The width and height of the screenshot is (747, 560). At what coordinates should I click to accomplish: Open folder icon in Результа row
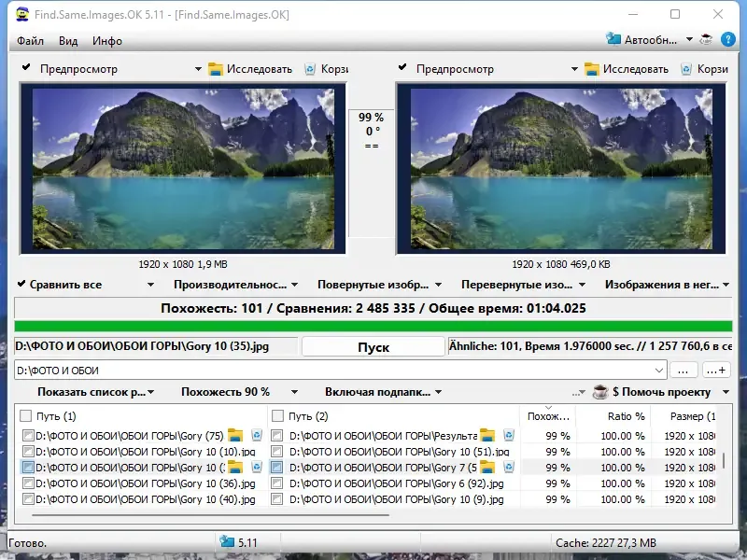487,435
